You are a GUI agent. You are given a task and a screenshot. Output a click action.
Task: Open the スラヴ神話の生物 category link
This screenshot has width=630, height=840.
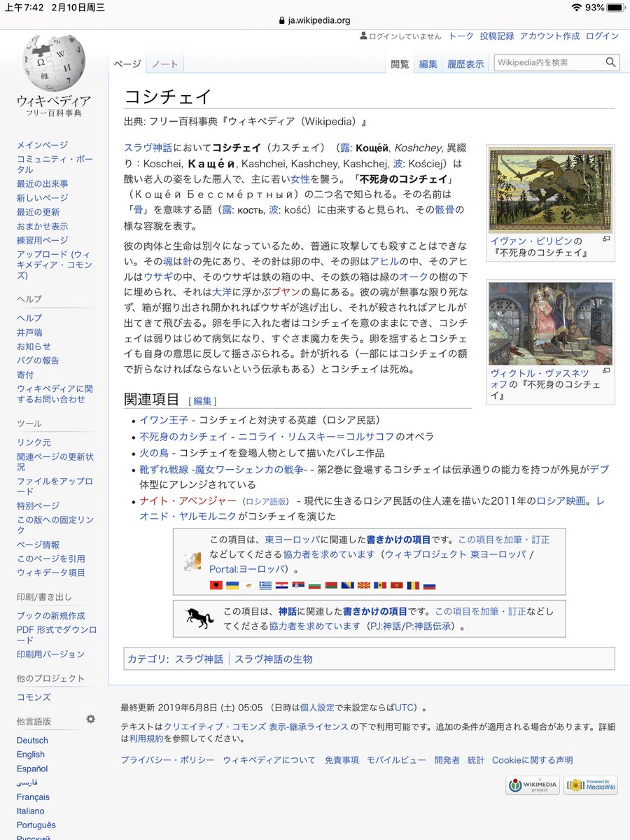pos(274,659)
